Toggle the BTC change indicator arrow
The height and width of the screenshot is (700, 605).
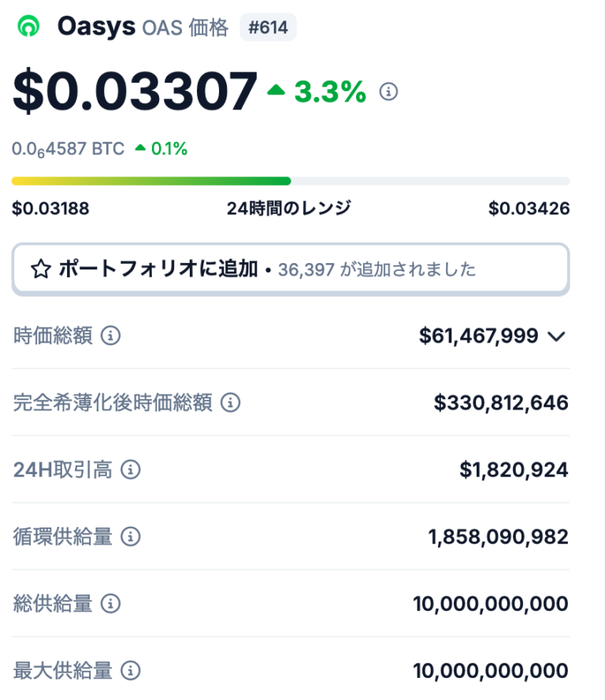[x=139, y=148]
